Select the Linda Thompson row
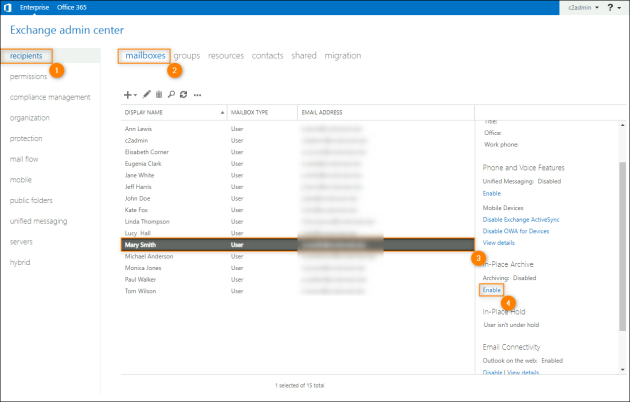Image resolution: width=630 pixels, height=402 pixels. 298,222
